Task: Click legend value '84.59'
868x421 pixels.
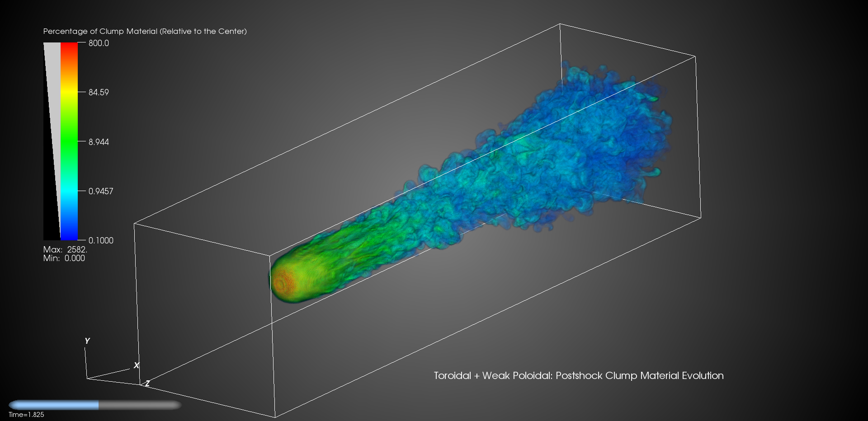Action: [99, 93]
